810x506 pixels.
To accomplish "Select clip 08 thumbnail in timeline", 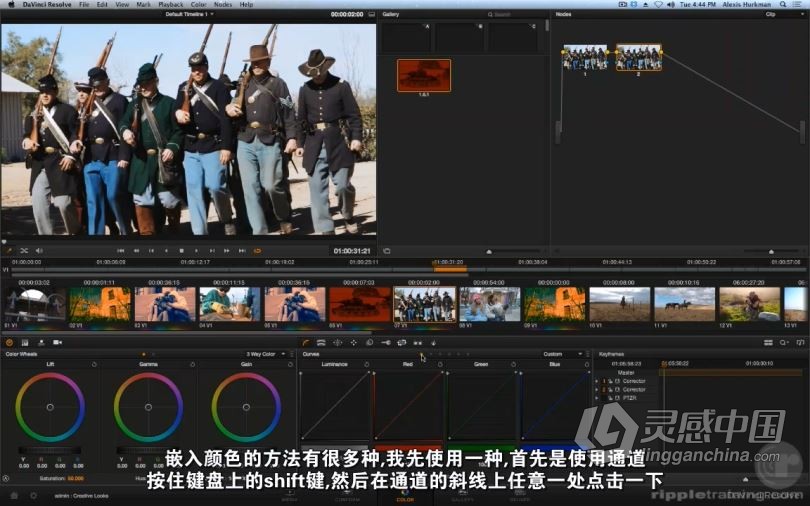I will [x=490, y=305].
